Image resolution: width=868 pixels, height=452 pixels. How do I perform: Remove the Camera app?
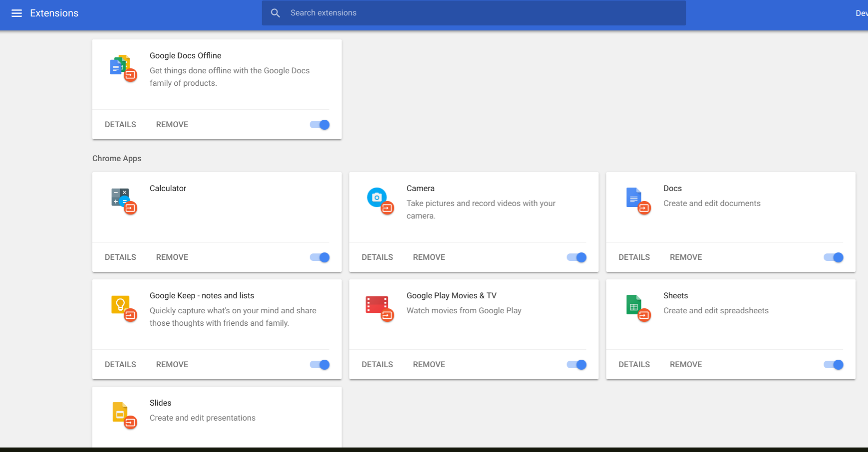coord(429,257)
